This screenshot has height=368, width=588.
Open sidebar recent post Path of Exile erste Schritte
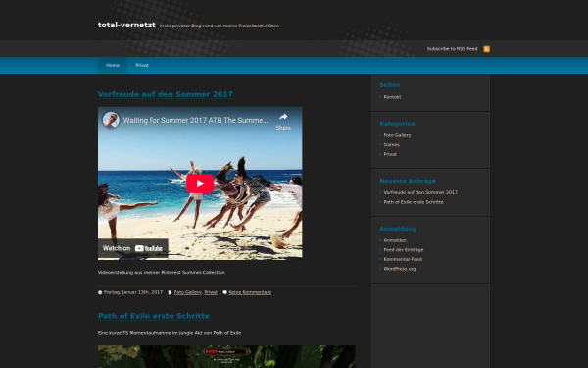(414, 202)
